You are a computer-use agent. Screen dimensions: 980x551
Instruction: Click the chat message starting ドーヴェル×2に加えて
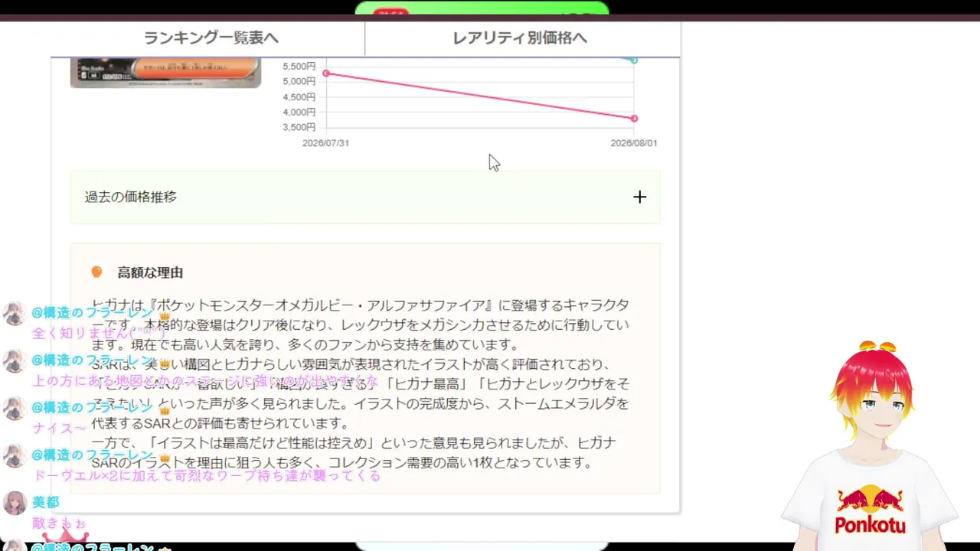click(x=207, y=476)
